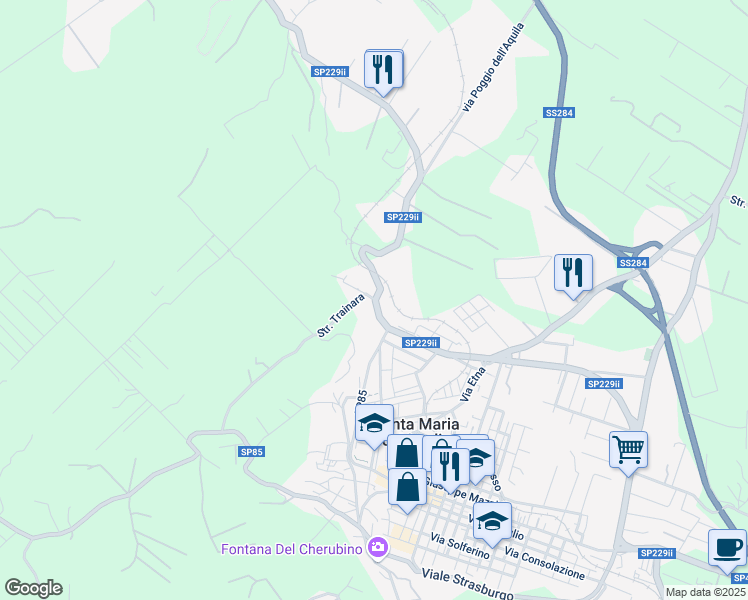This screenshot has width=748, height=600.
Task: Open the shopping cart supermarket marker
Action: 628,451
